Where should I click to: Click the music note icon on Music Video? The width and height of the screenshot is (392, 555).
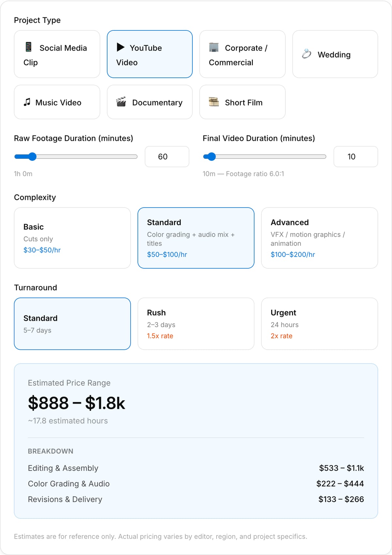click(27, 102)
